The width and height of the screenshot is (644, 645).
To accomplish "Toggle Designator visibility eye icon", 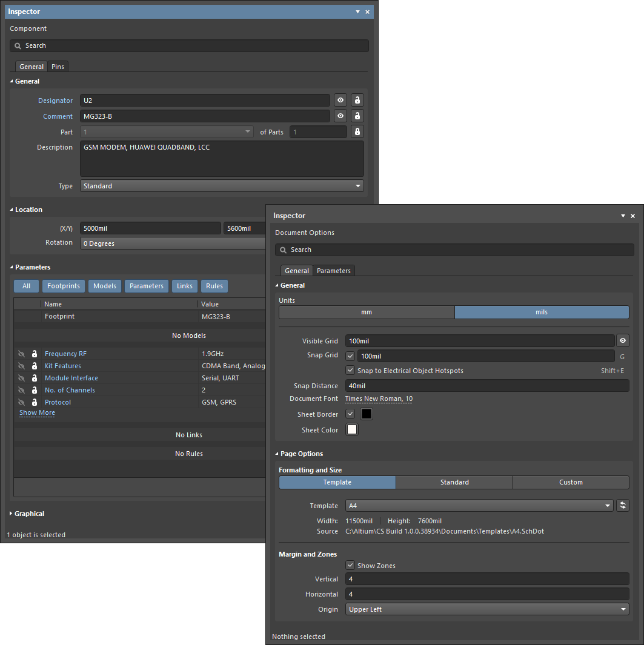I will pyautogui.click(x=341, y=101).
